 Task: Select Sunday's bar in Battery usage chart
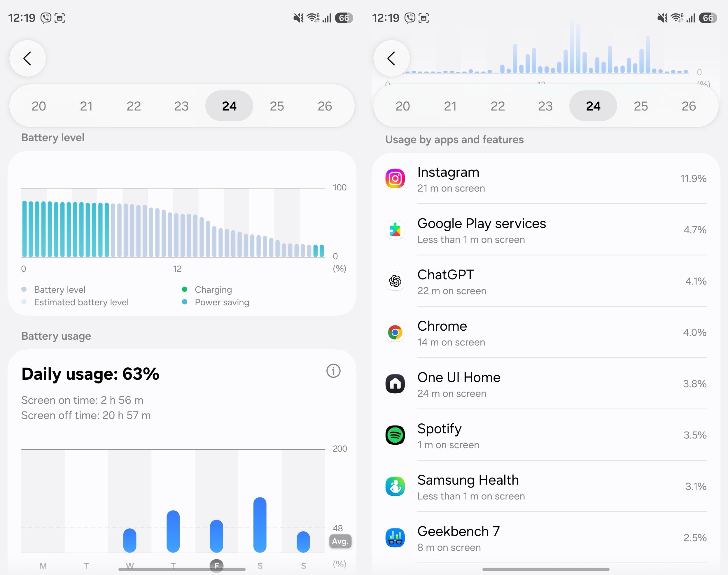tap(303, 542)
